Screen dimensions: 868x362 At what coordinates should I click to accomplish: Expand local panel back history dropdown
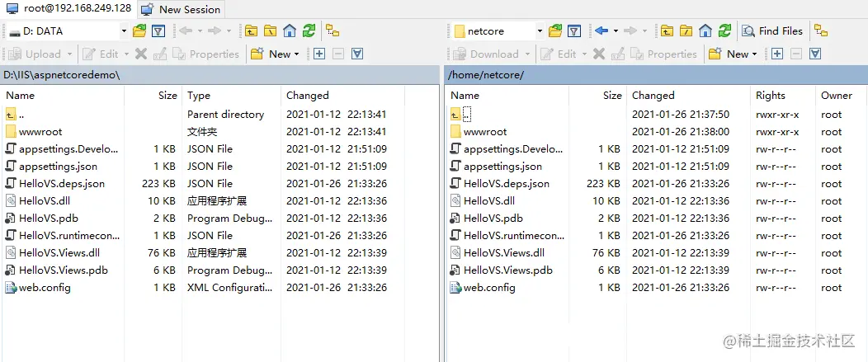tap(200, 31)
